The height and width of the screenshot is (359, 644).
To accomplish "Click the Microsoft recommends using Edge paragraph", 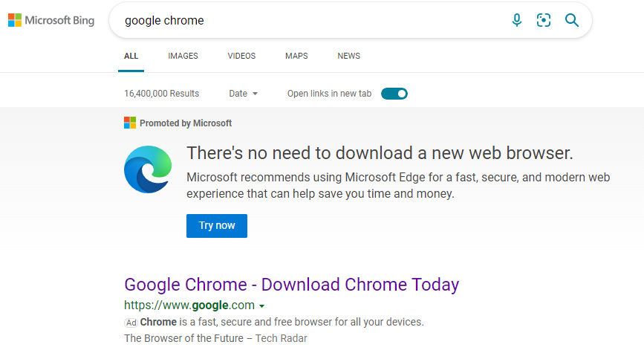I will point(398,185).
